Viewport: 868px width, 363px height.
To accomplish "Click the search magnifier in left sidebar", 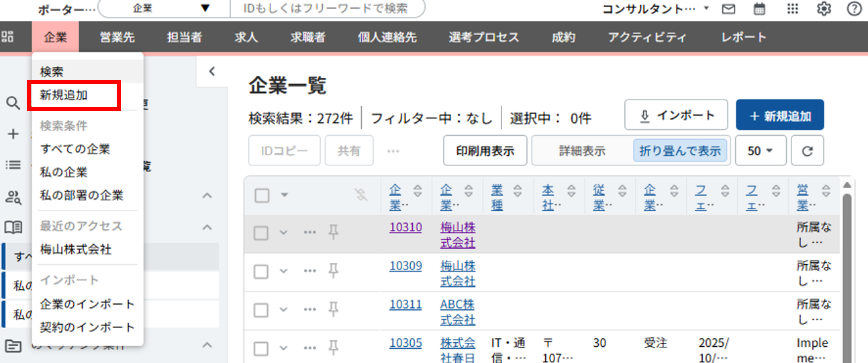I will 13,103.
